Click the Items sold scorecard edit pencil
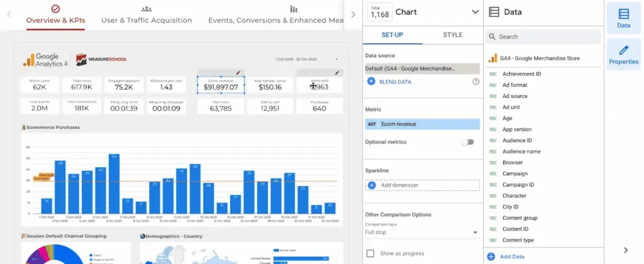 point(337,73)
